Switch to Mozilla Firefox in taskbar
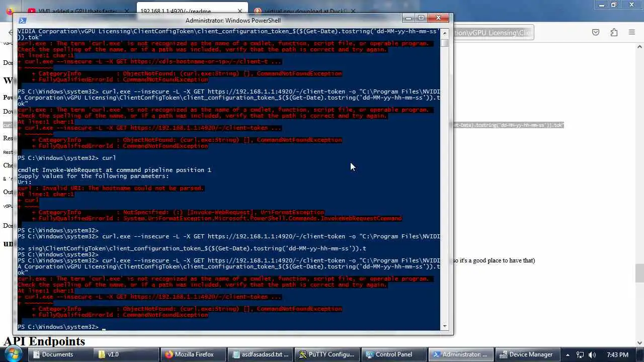 (x=193, y=354)
